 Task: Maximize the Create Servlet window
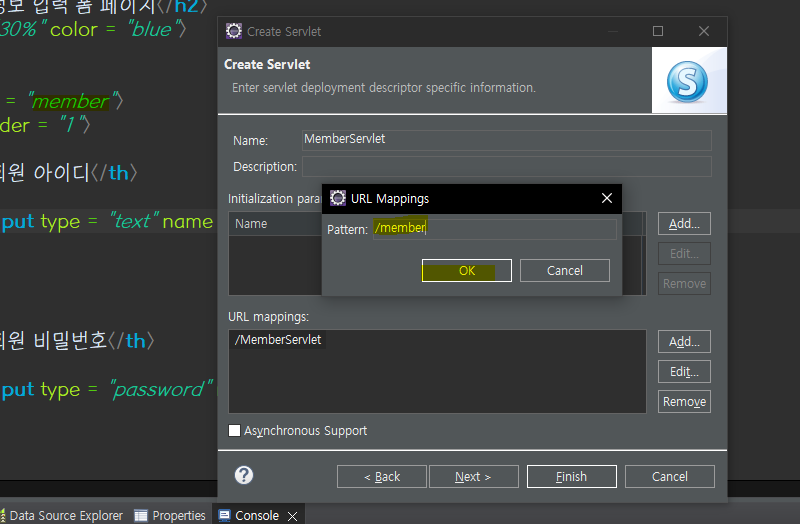click(658, 31)
